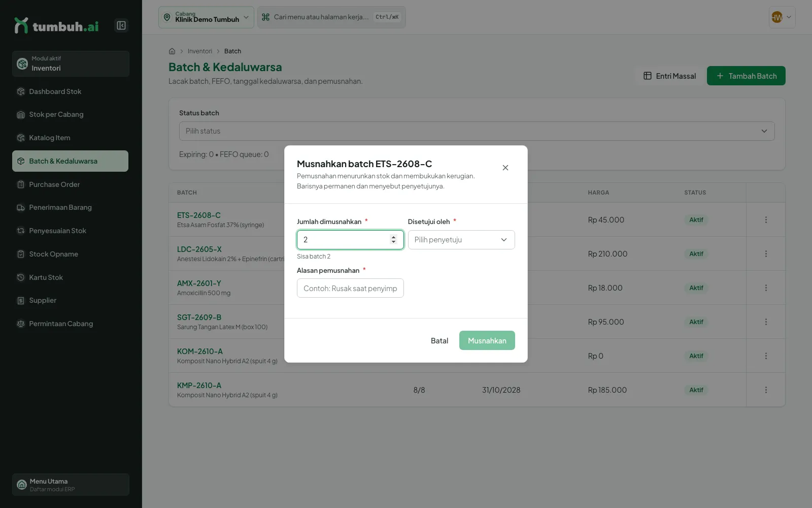Click the home breadcrumb icon

coord(172,51)
